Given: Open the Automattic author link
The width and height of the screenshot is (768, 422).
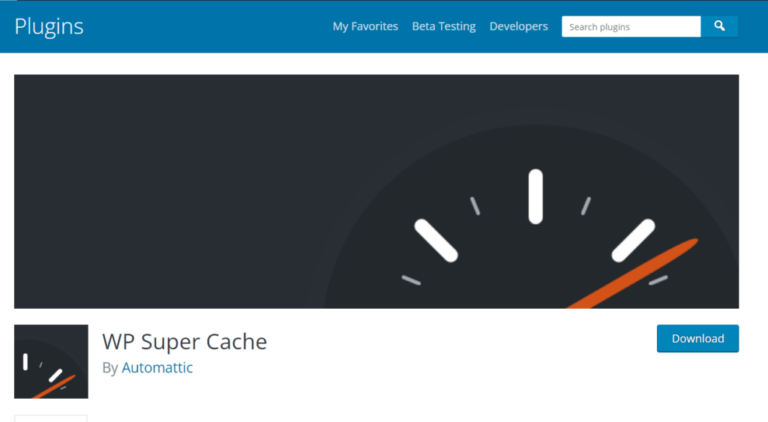Looking at the screenshot, I should 157,368.
